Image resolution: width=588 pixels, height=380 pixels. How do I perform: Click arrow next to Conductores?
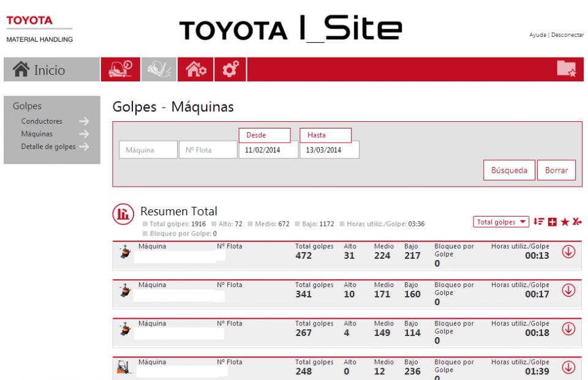point(84,121)
